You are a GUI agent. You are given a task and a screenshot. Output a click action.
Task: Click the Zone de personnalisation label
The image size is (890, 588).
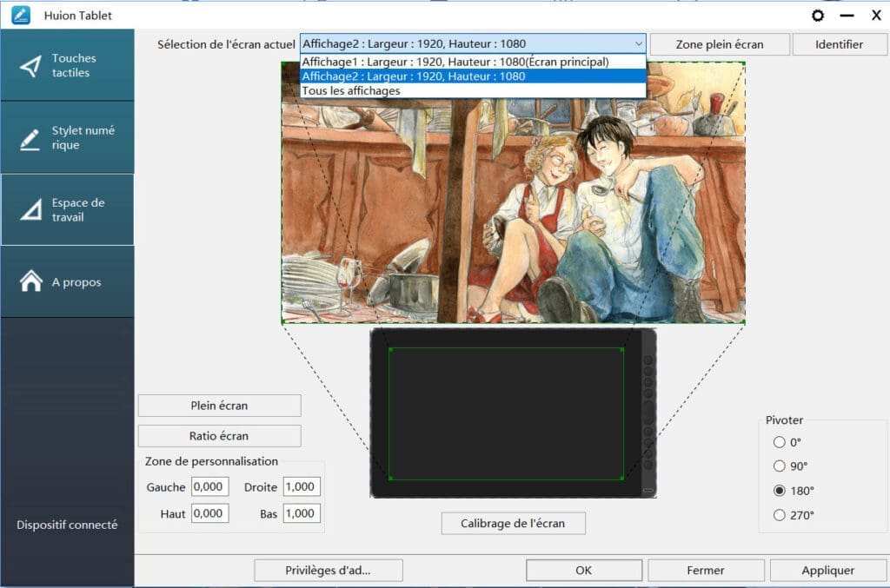[211, 461]
